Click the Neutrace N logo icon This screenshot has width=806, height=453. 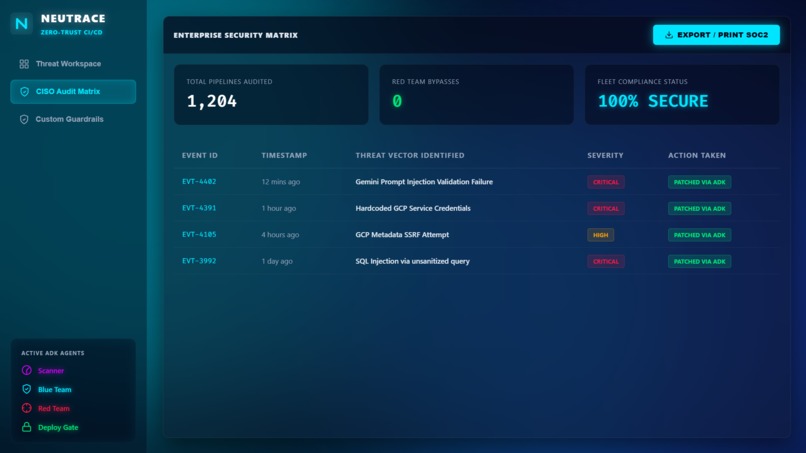pos(22,24)
